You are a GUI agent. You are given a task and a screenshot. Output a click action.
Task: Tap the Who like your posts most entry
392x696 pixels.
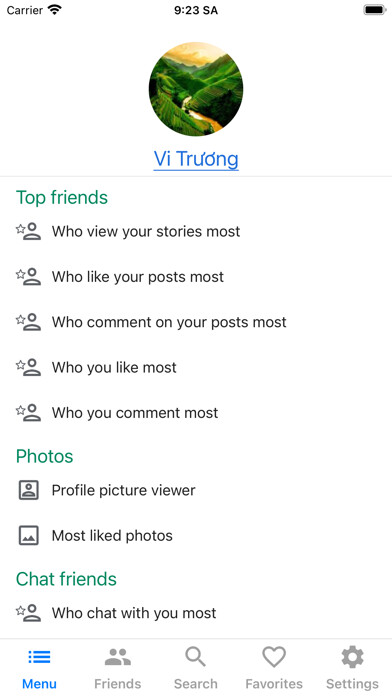click(x=196, y=277)
